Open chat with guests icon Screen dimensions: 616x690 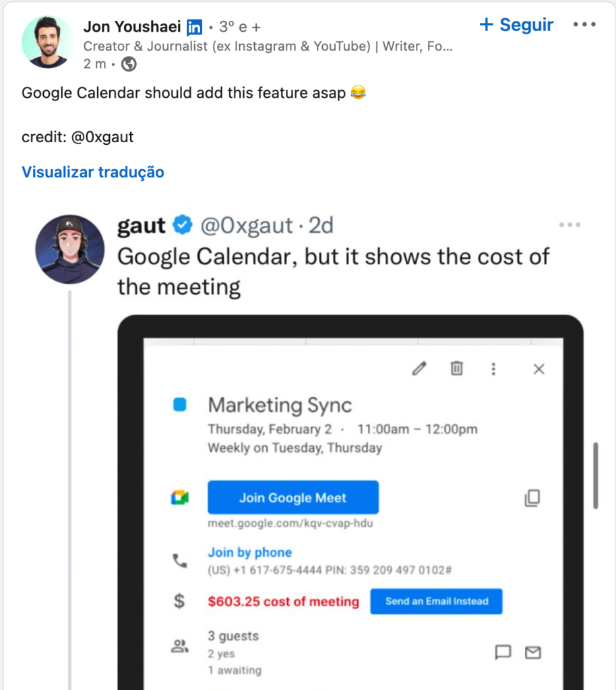[503, 652]
